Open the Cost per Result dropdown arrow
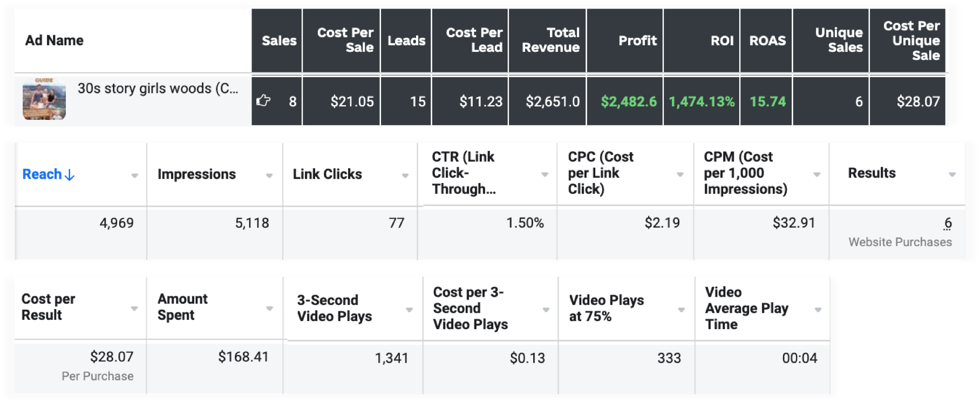Image resolution: width=980 pixels, height=403 pixels. click(134, 309)
